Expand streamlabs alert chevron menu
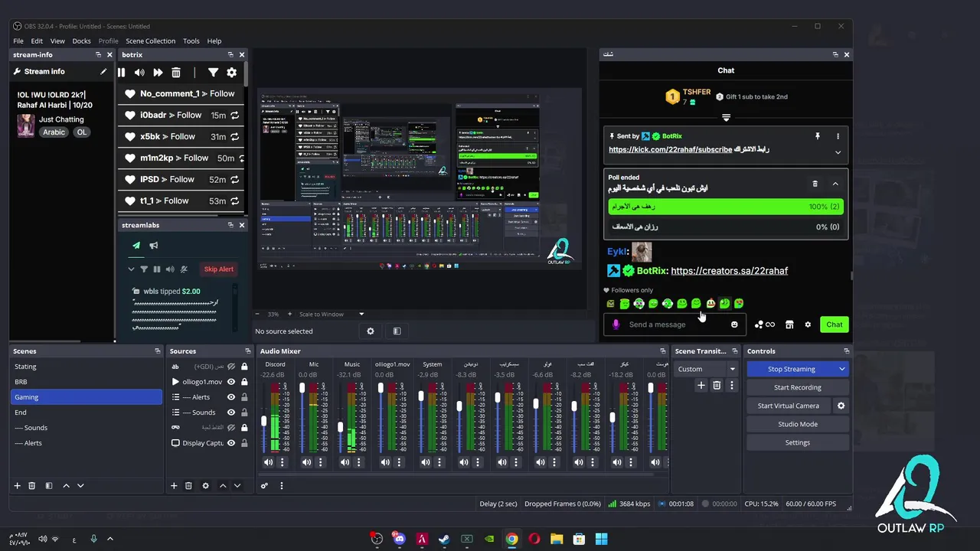 coord(131,269)
